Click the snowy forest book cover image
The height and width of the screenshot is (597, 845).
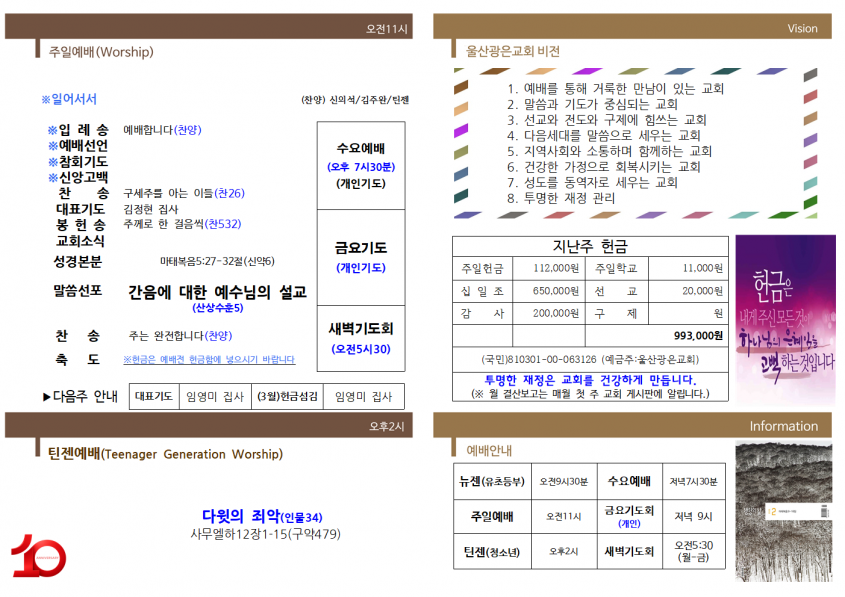(784, 511)
